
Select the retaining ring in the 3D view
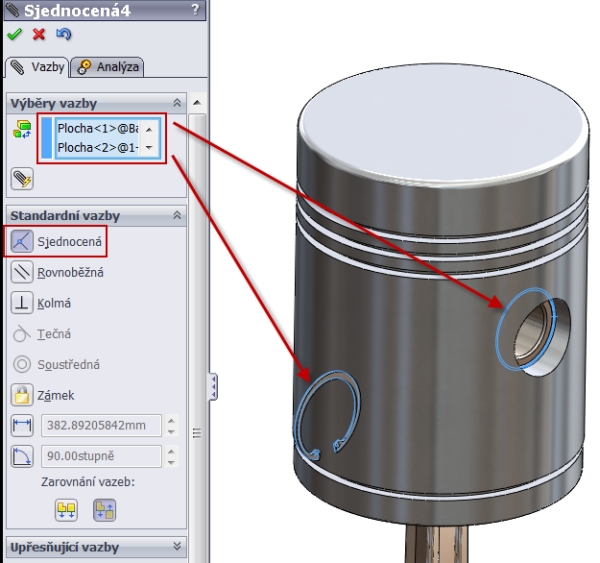325,414
